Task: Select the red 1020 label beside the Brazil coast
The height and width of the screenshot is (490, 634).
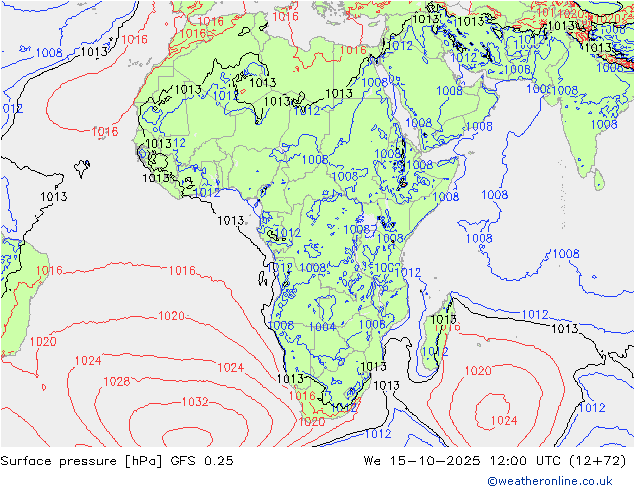Action: pos(43,342)
